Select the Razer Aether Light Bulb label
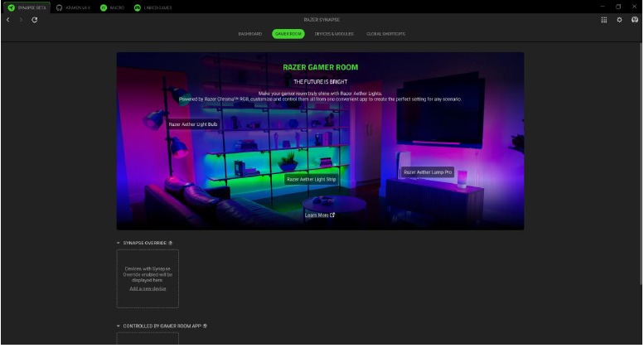The image size is (644, 348). [x=193, y=124]
